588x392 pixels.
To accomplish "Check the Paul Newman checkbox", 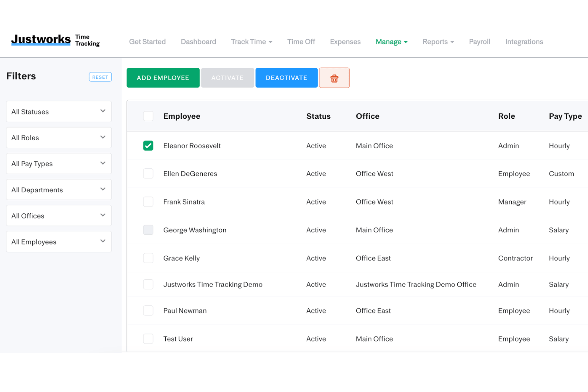I will click(x=148, y=311).
